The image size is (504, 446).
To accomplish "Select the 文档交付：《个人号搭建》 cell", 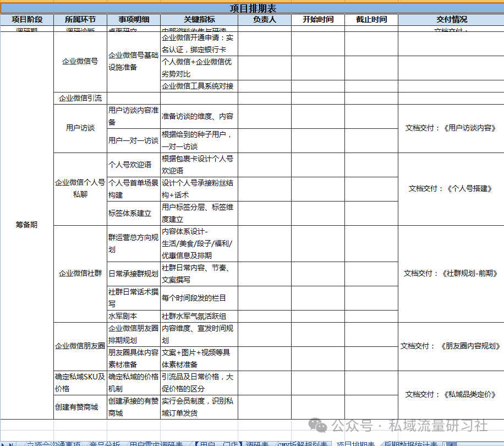I will coord(451,189).
